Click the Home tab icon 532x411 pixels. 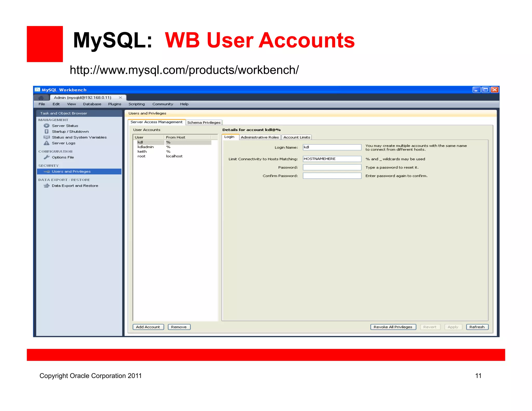(x=41, y=98)
